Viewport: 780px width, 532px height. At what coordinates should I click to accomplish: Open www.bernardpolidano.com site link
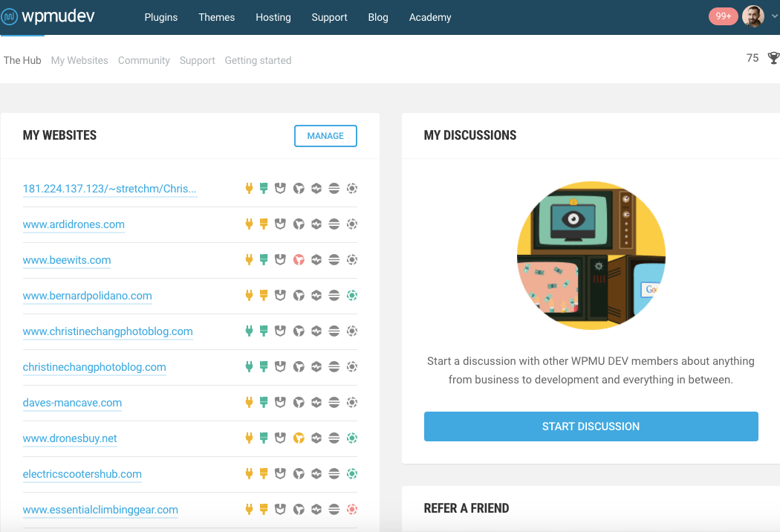pos(87,296)
